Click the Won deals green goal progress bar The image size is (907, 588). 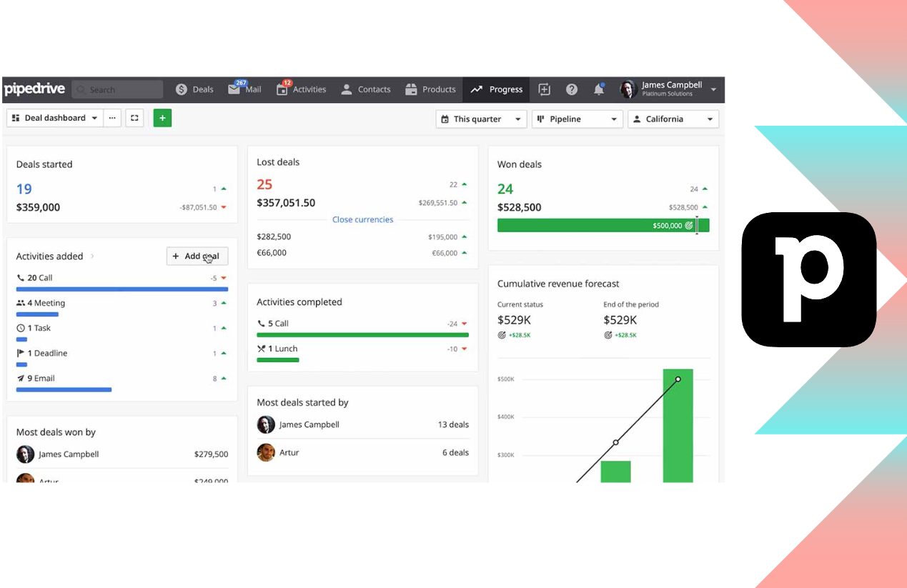[x=603, y=226]
